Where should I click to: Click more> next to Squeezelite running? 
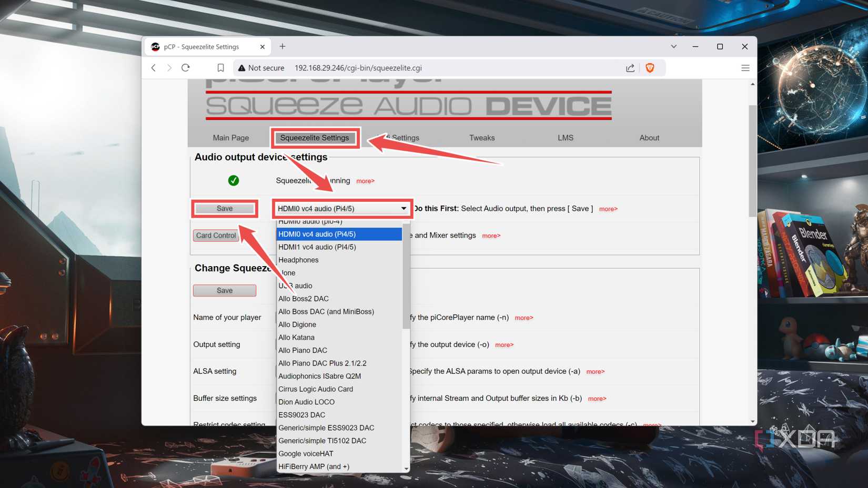[x=365, y=181]
